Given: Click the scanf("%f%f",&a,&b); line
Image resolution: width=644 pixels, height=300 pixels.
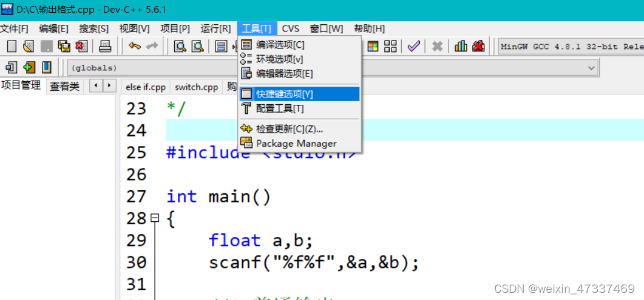Looking at the screenshot, I should coord(314,263).
